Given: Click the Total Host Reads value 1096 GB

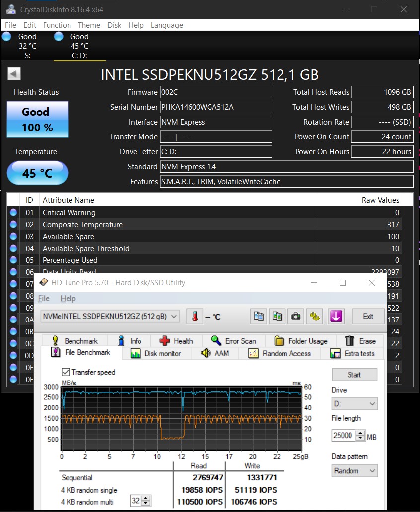Looking at the screenshot, I should [382, 92].
